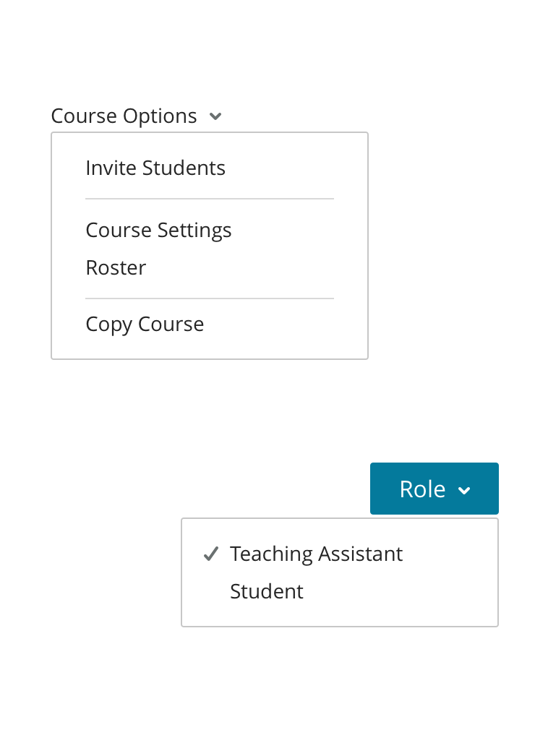This screenshot has height=756, width=535.
Task: Click the chevron beside Course Options
Action: pyautogui.click(x=215, y=116)
